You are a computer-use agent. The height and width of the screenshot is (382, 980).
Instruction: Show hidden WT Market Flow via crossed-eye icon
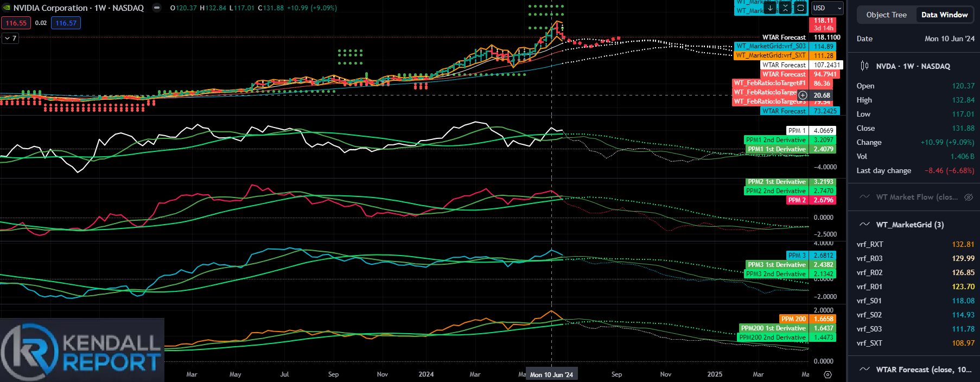pos(969,197)
